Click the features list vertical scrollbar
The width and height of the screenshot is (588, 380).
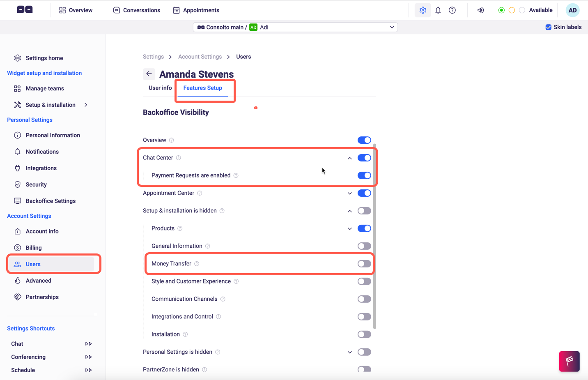374,236
